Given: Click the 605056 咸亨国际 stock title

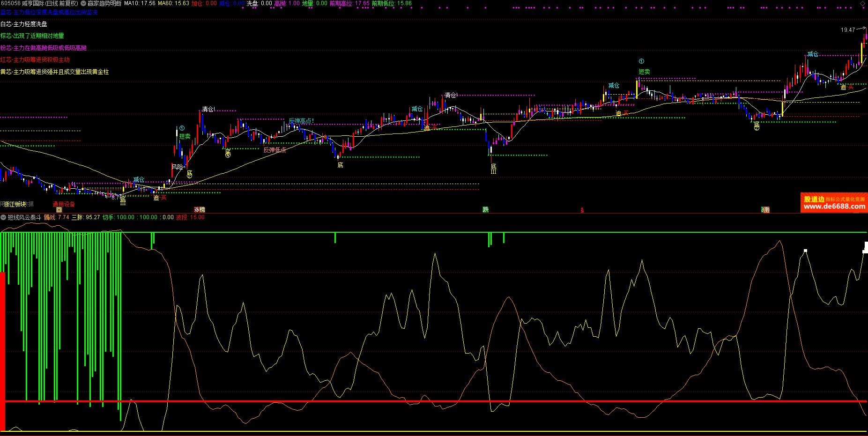Looking at the screenshot, I should click(x=39, y=3).
